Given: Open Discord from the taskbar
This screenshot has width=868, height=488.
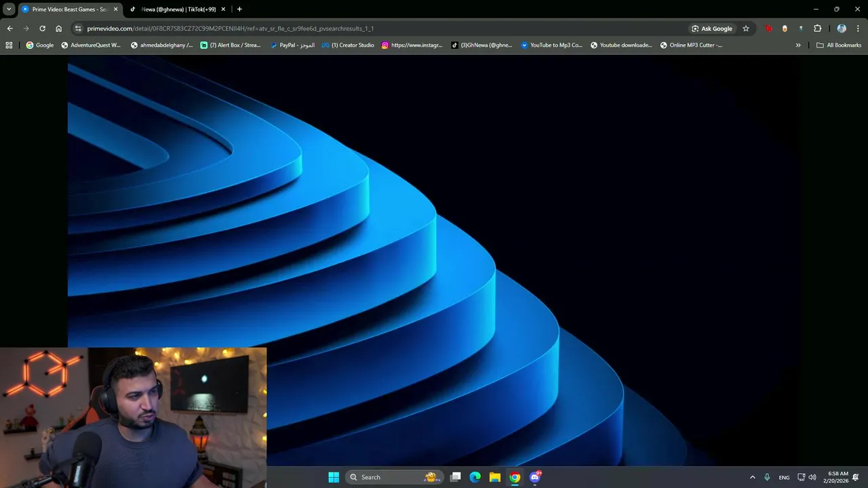Looking at the screenshot, I should (535, 477).
